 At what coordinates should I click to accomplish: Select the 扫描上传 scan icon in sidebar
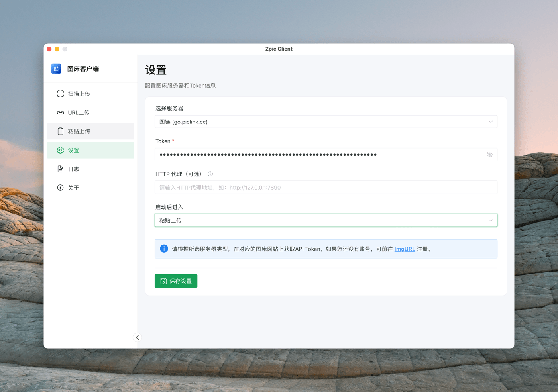coord(60,94)
